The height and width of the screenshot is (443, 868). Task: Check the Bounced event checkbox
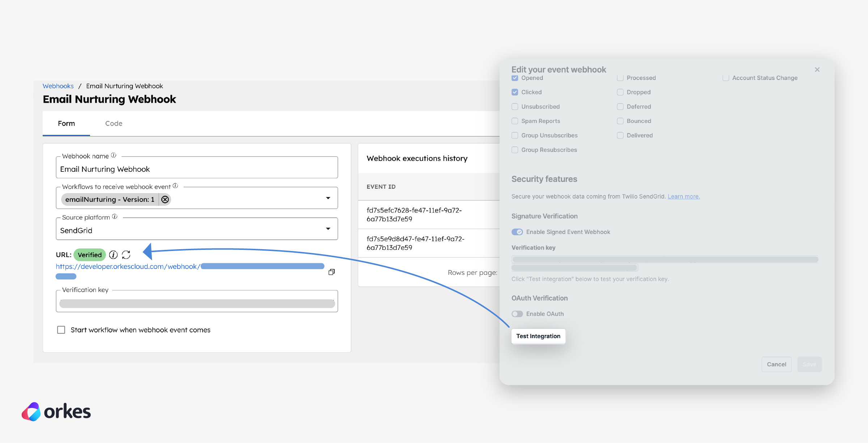[x=621, y=121]
